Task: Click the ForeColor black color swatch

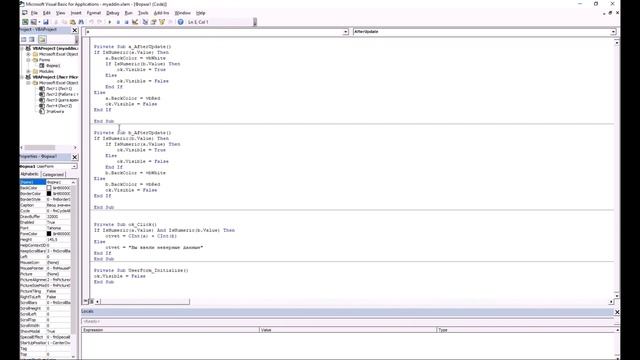Action: click(x=49, y=234)
